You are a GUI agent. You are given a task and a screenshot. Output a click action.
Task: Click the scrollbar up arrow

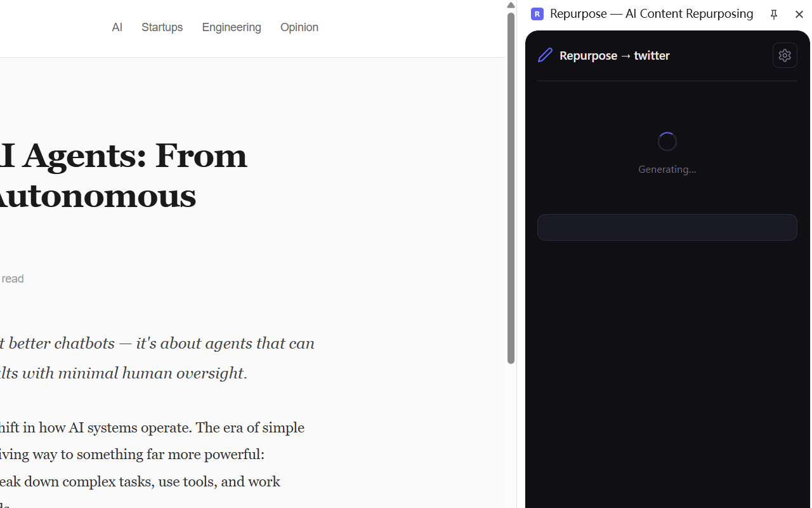(511, 5)
